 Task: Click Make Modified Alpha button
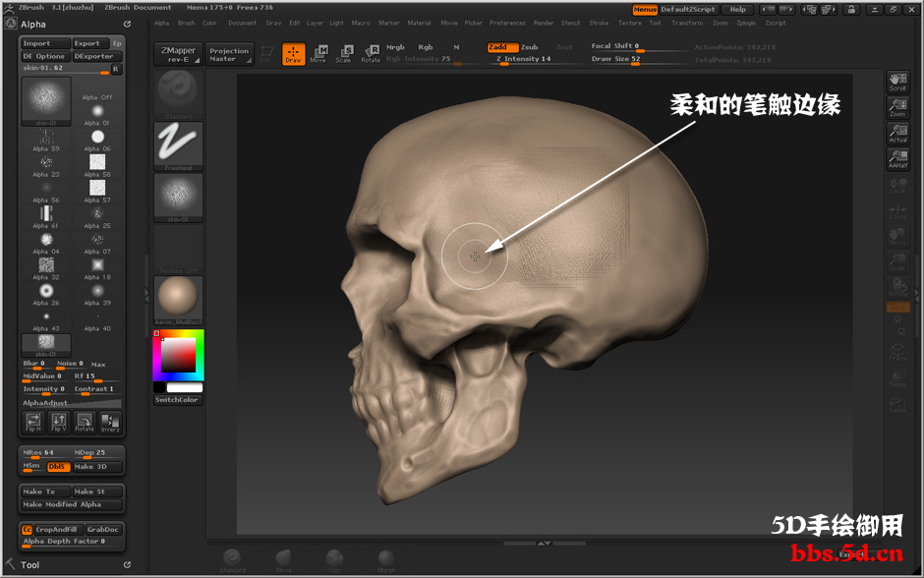72,505
